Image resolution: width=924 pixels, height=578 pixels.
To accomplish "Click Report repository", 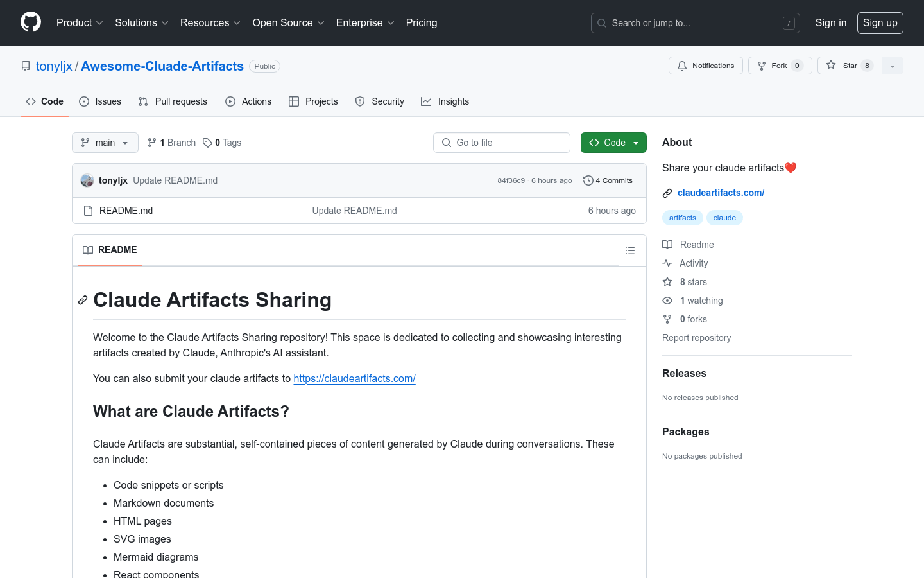I will click(x=696, y=338).
